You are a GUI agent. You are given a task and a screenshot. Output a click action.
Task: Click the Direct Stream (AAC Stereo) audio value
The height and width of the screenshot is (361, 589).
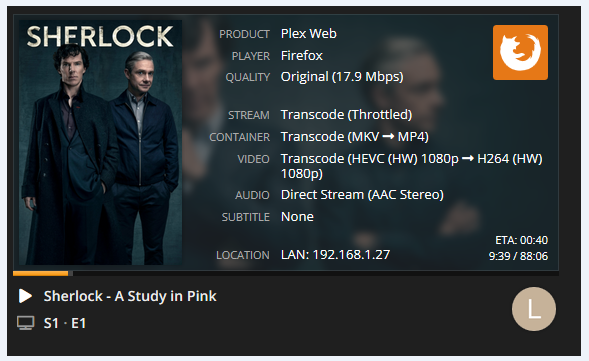[362, 195]
